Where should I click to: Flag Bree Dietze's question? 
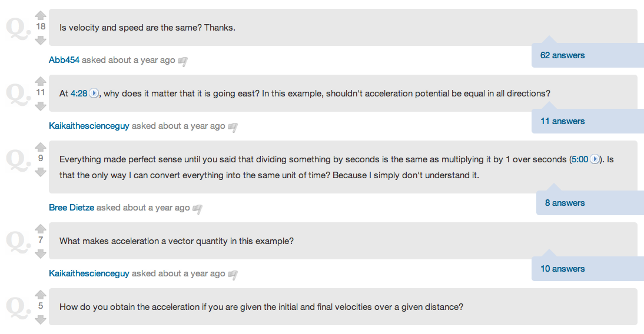[197, 208]
